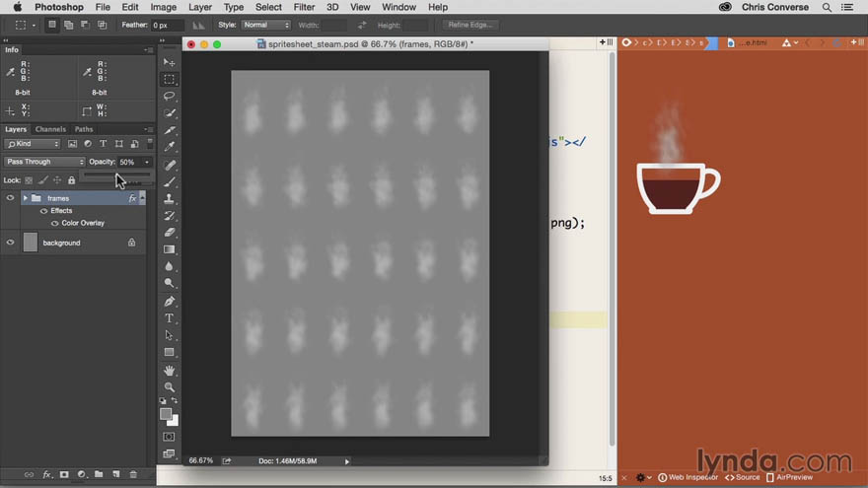Hide the background layer
The height and width of the screenshot is (488, 868).
click(10, 243)
